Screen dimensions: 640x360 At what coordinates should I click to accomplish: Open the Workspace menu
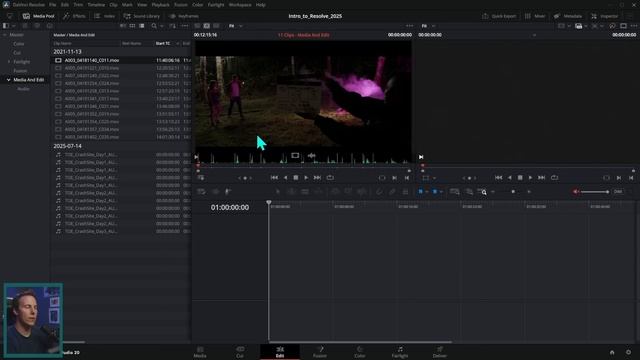click(x=240, y=5)
